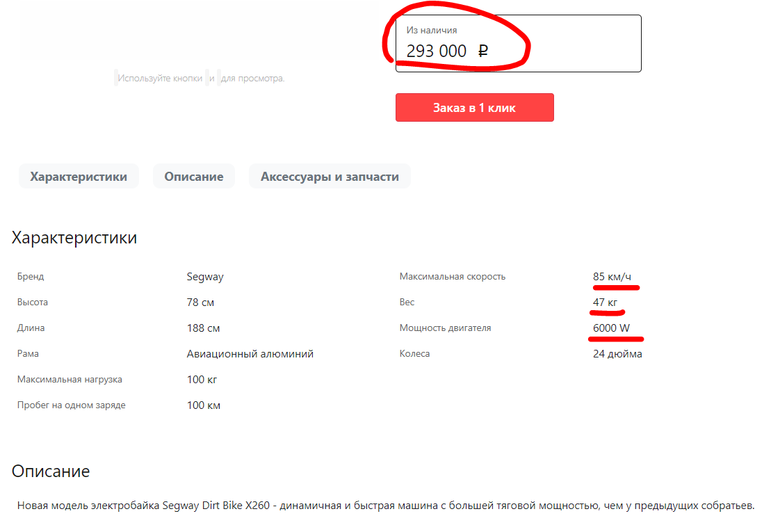Click the Авиационный алюминий frame value

(x=250, y=354)
